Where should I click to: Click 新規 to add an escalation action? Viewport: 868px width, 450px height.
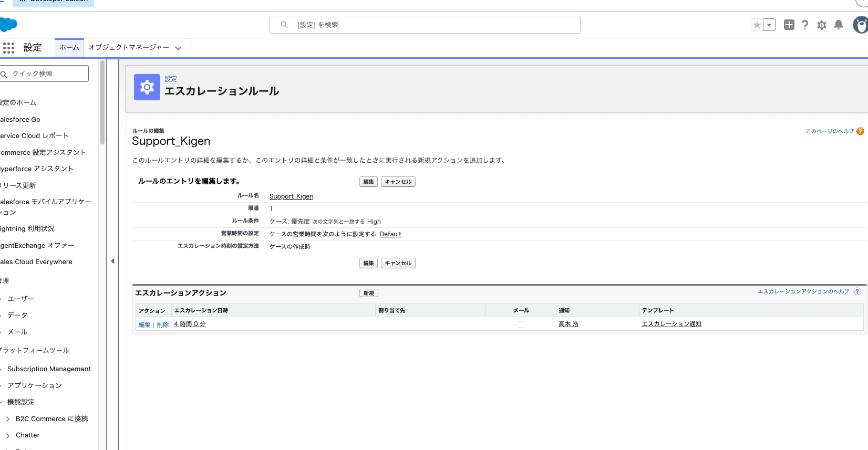pos(368,293)
